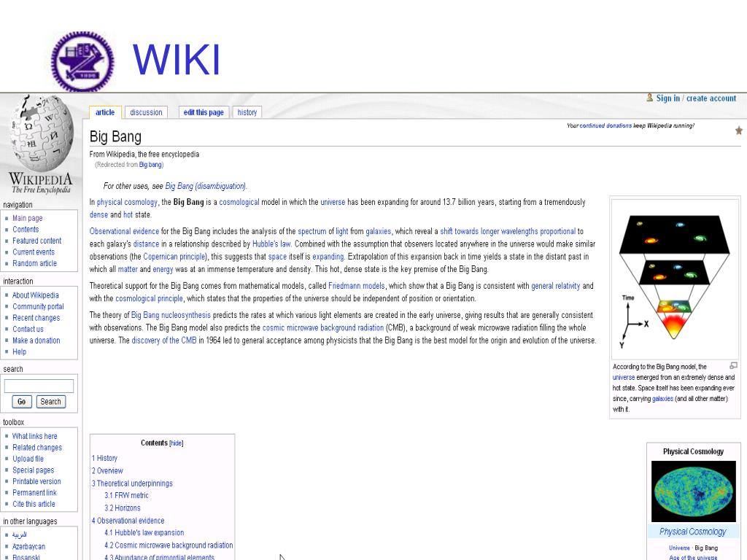The image size is (747, 560).
Task: Switch to the discussion tab
Action: (146, 112)
